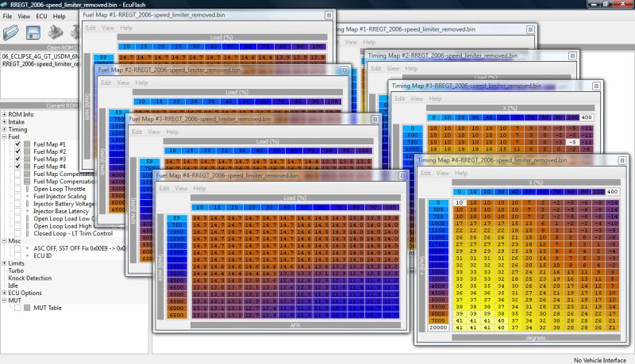Image resolution: width=635 pixels, height=364 pixels.
Task: Click the white 400 load header cell in Timing Map #4
Action: (612, 192)
